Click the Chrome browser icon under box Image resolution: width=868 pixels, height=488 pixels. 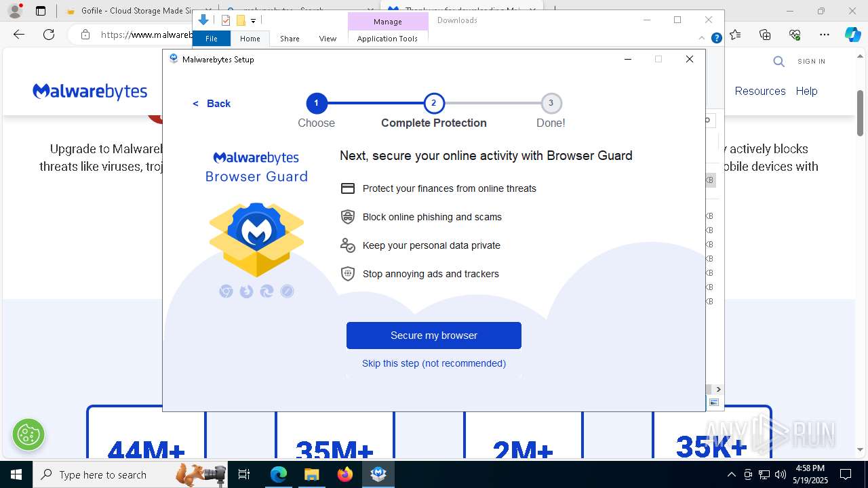click(x=226, y=291)
